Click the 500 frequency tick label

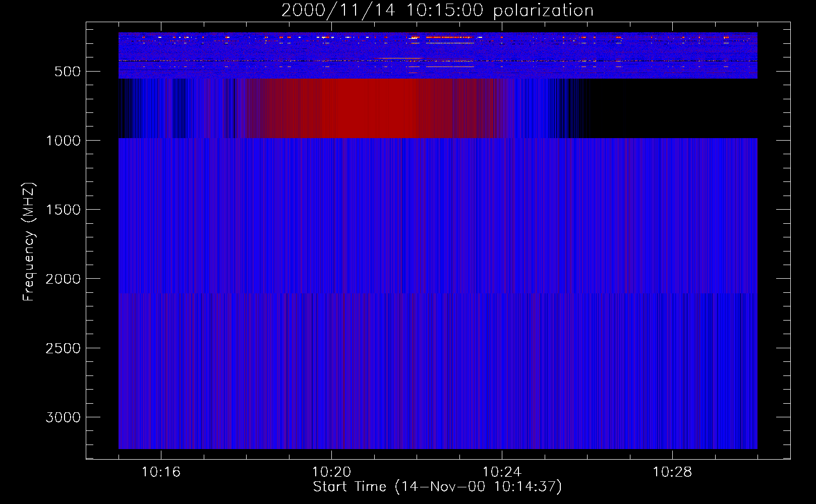68,72
